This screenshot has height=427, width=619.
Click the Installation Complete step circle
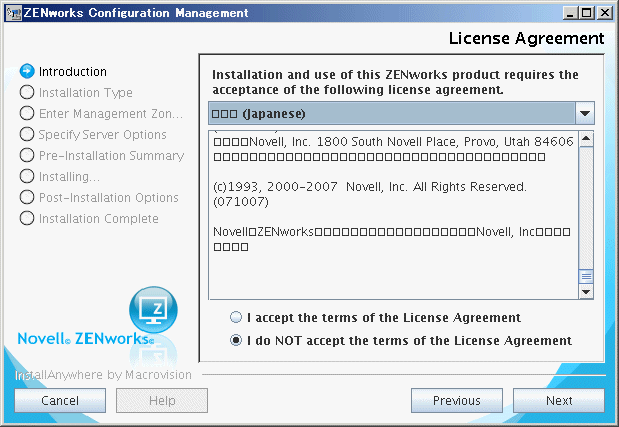[x=27, y=217]
